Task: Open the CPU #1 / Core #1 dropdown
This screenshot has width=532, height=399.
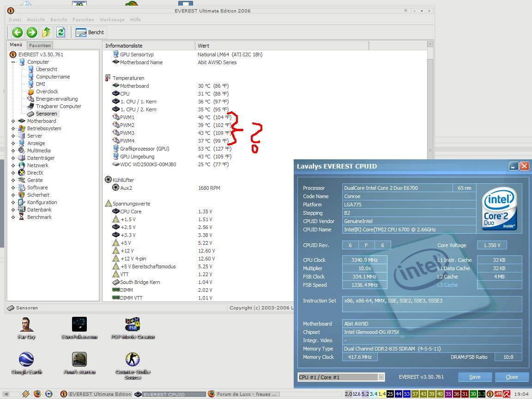Action: 381,377
